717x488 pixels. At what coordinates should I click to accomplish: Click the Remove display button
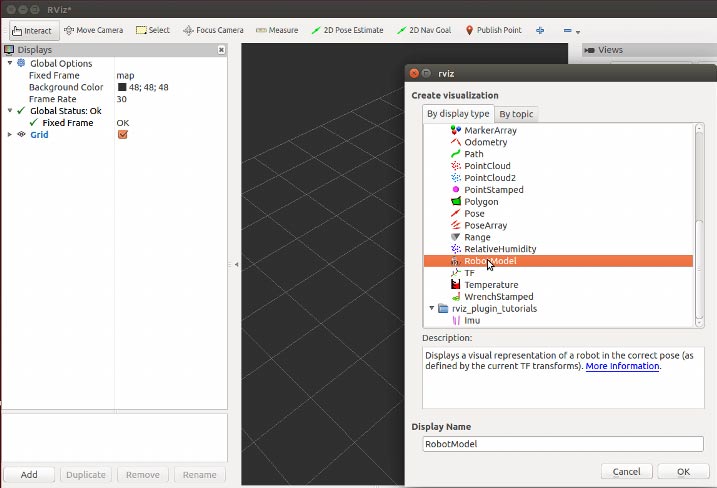(143, 475)
